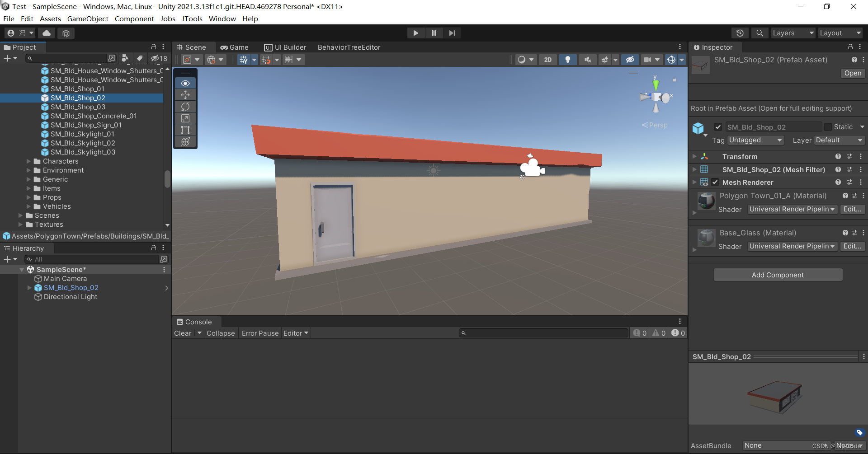Open the GameObject menu
This screenshot has width=868, height=454.
[88, 19]
